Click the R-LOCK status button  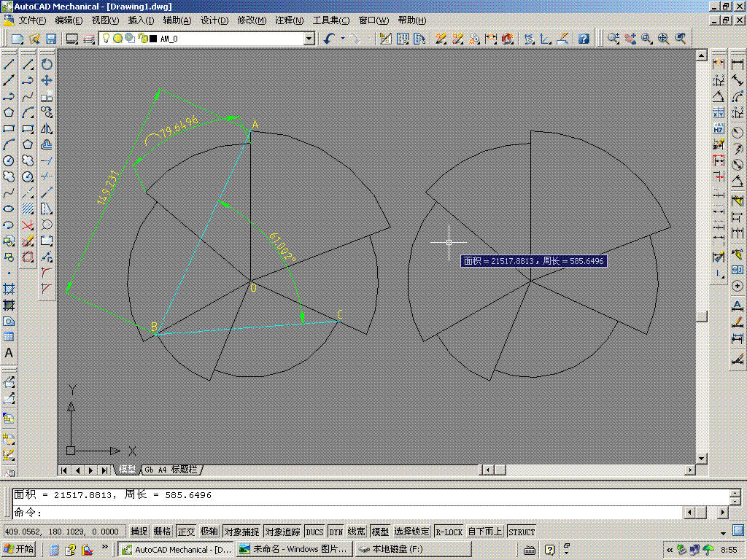pyautogui.click(x=449, y=532)
